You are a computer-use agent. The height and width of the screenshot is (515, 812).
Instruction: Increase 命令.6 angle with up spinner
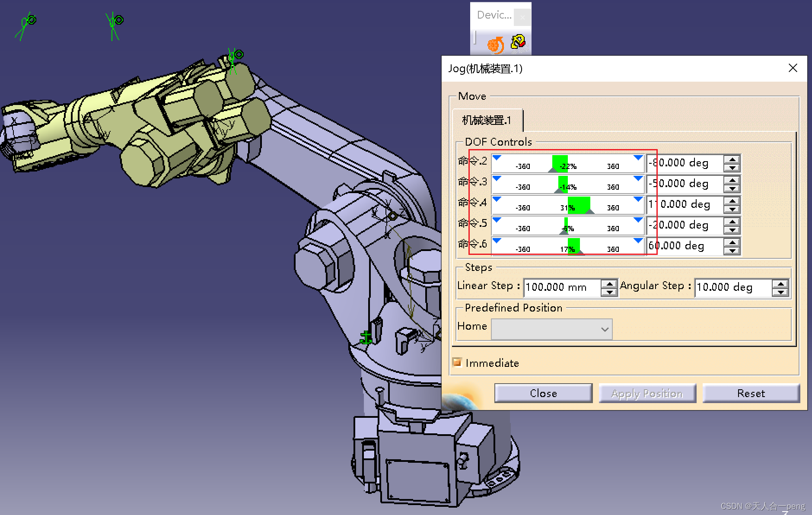[x=732, y=242]
